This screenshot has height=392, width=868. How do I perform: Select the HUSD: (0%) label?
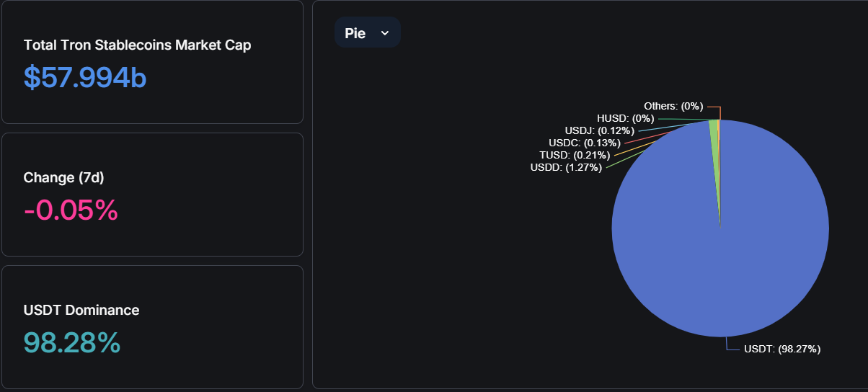pos(625,118)
